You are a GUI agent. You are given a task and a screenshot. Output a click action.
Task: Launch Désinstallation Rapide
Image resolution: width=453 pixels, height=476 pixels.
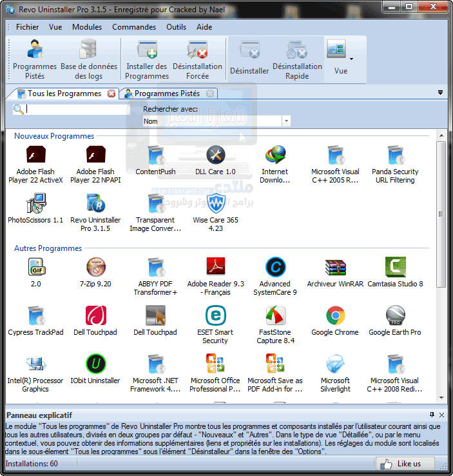(x=297, y=59)
